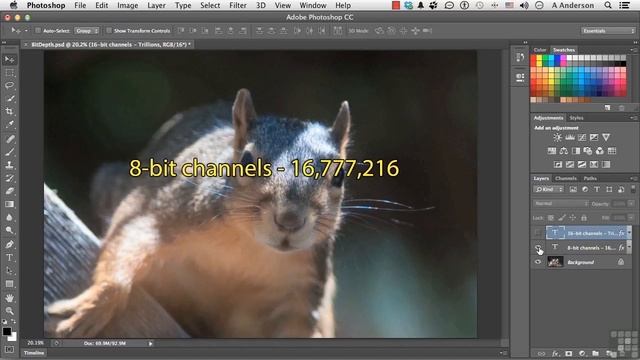Switch to the Channels tab
This screenshot has height=360, width=640.
(566, 178)
